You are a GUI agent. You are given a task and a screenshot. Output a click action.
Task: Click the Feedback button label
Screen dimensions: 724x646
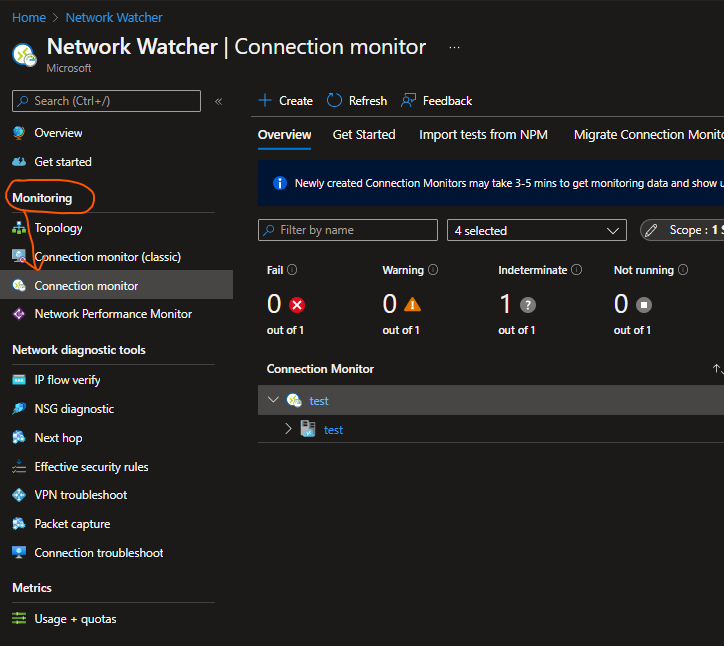[447, 101]
